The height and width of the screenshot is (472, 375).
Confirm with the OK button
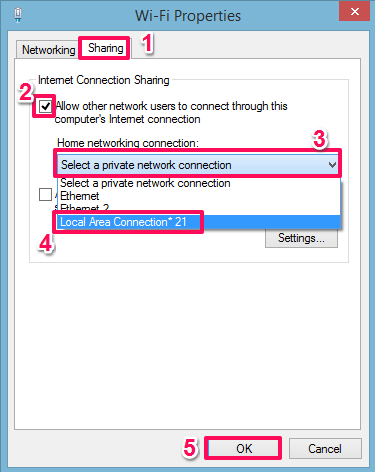(x=243, y=448)
